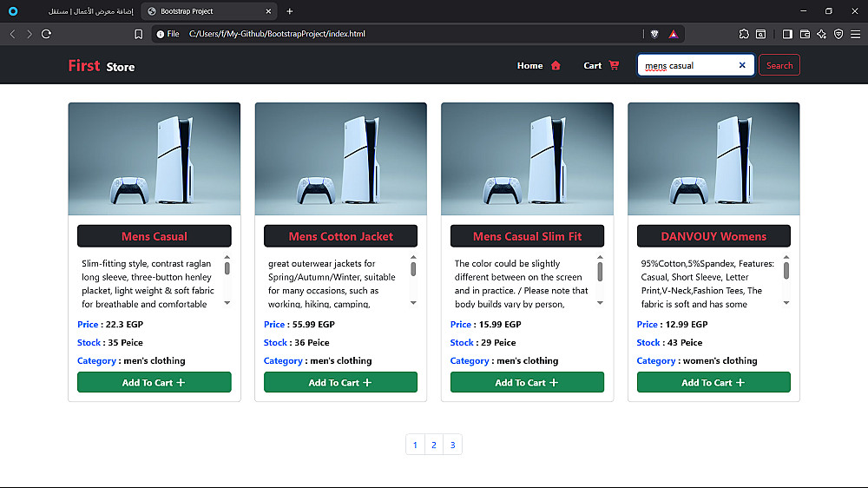The image size is (868, 488).
Task: Go to pagination page 3
Action: pos(453,445)
